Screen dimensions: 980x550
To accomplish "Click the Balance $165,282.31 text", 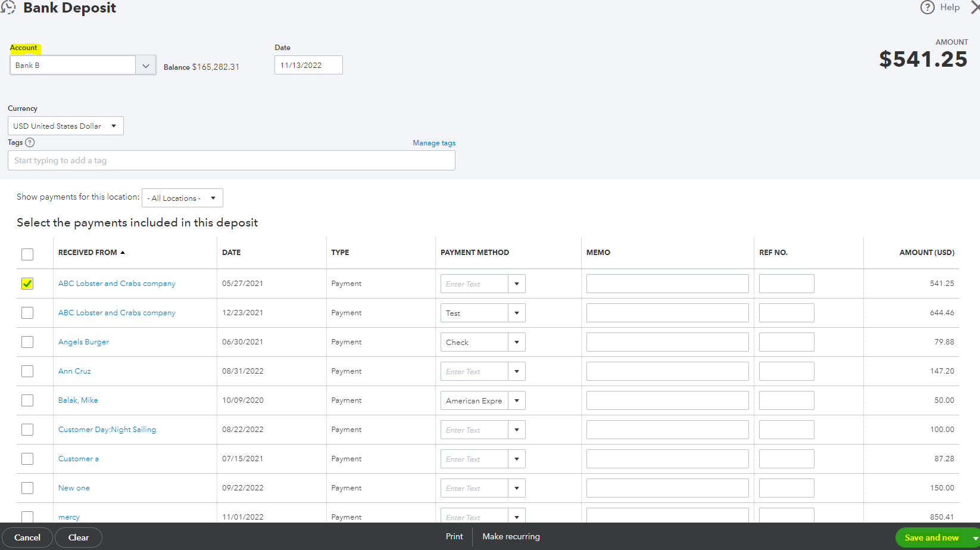I will (x=201, y=67).
